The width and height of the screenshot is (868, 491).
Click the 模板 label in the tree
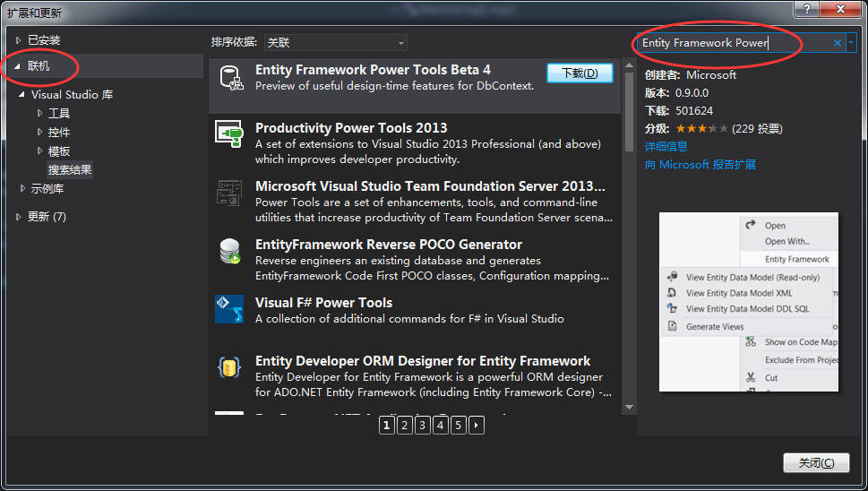click(59, 151)
